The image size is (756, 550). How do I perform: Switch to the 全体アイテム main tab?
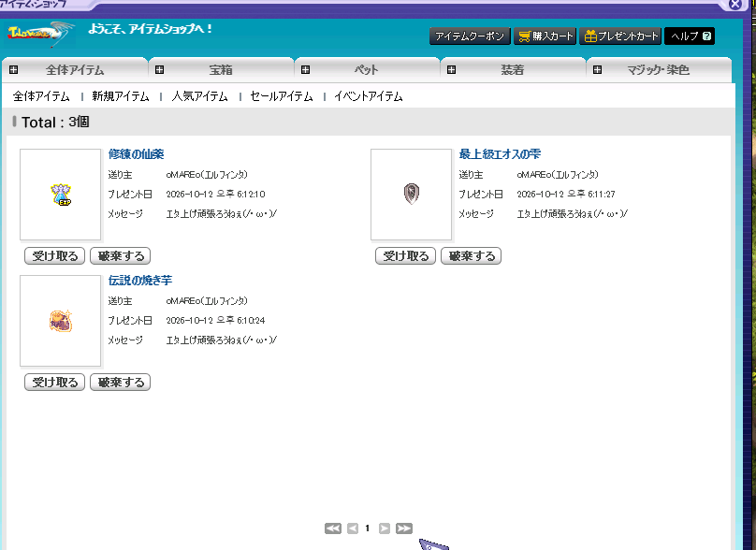coord(75,70)
